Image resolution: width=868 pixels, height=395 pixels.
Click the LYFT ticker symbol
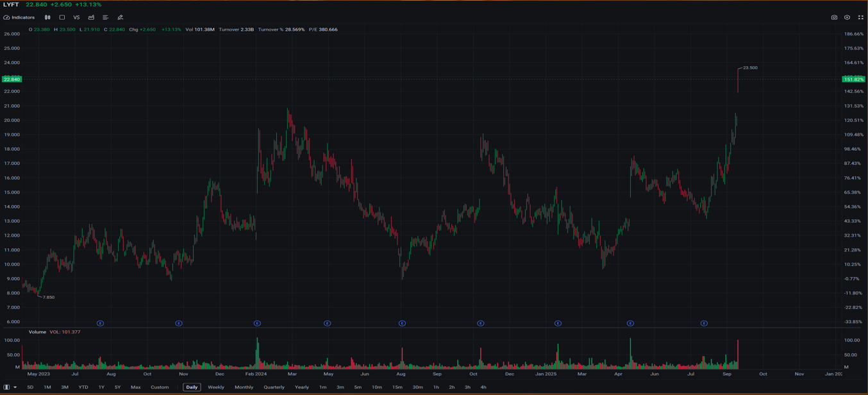[x=11, y=4]
